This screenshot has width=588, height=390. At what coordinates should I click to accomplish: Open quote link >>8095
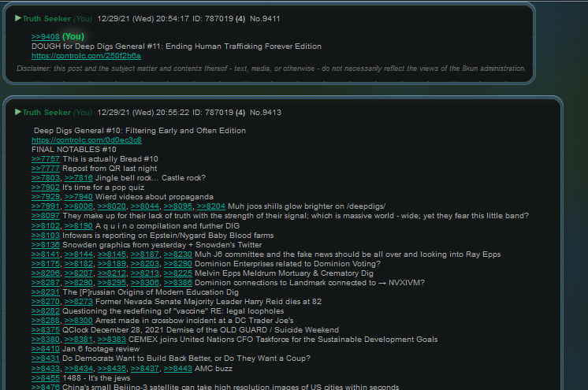coord(178,206)
